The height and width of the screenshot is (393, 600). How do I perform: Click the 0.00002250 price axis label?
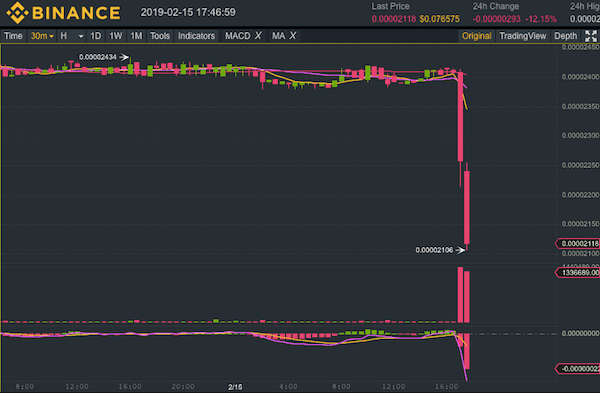(x=580, y=165)
